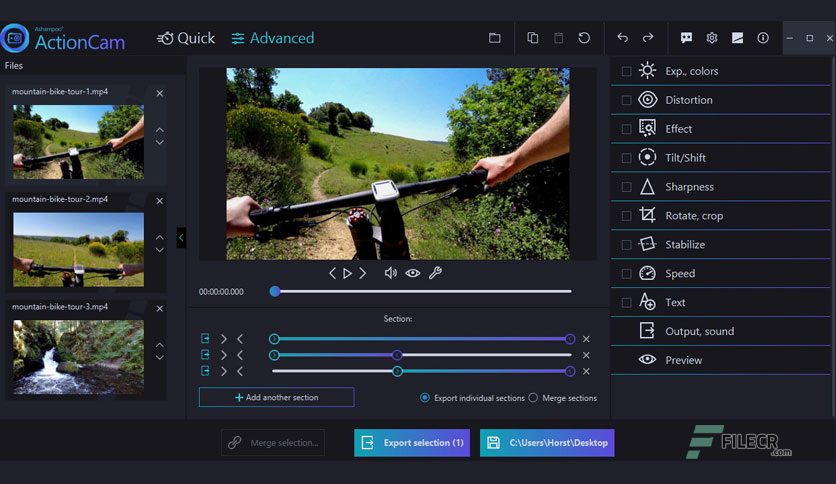The image size is (836, 484).
Task: Open the info icon
Action: (763, 38)
